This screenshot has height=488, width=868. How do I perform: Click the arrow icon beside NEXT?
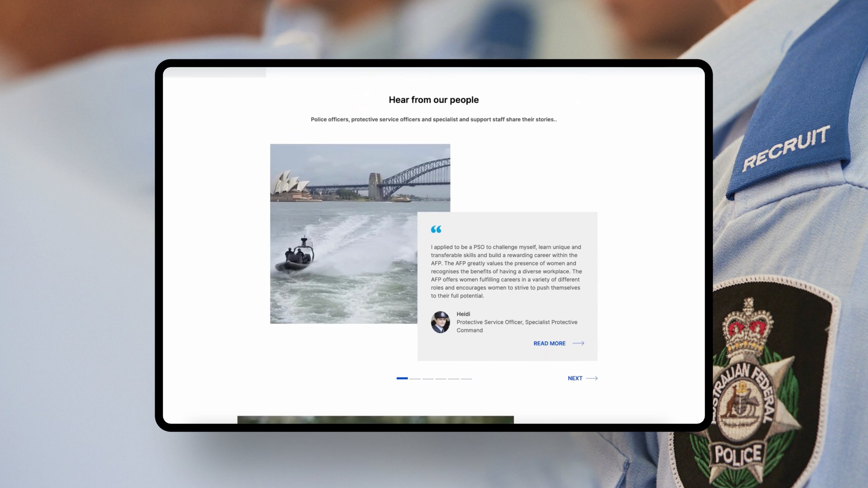point(592,378)
